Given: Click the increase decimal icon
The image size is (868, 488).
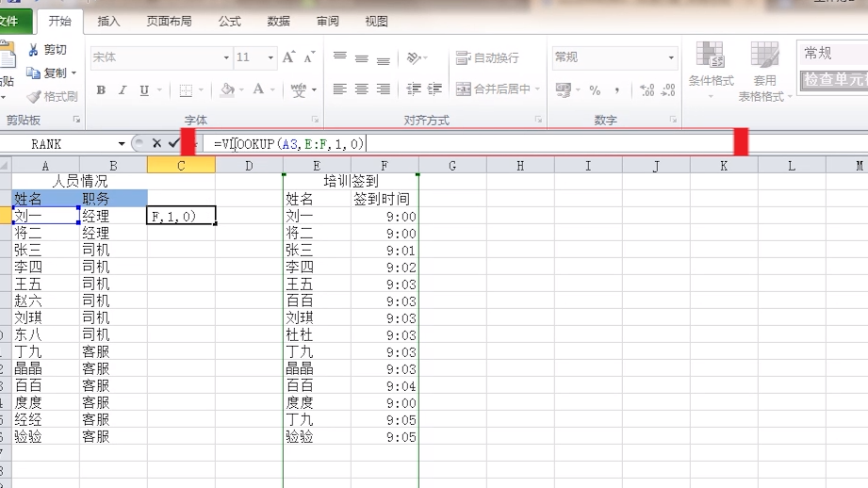Looking at the screenshot, I should click(x=647, y=90).
